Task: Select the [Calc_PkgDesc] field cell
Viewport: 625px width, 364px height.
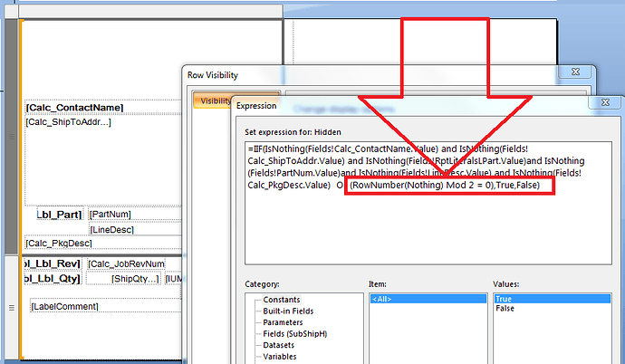Action: click(103, 243)
